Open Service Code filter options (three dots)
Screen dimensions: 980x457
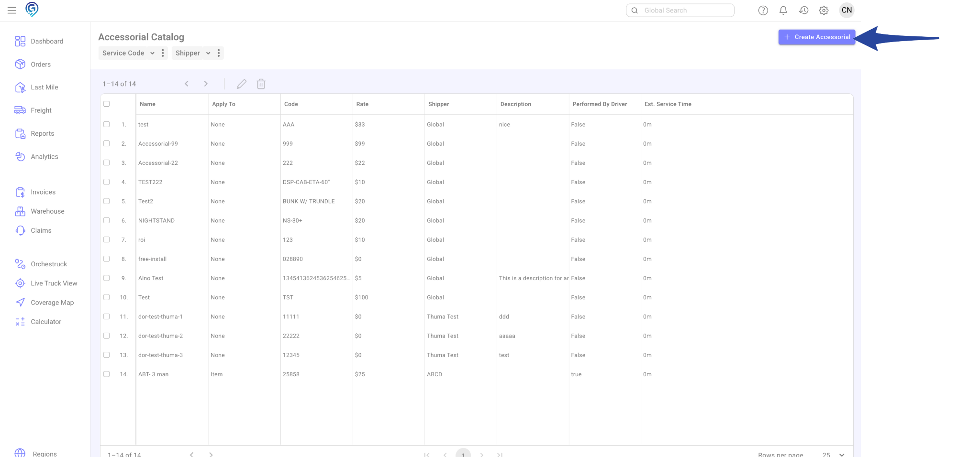[x=163, y=53]
